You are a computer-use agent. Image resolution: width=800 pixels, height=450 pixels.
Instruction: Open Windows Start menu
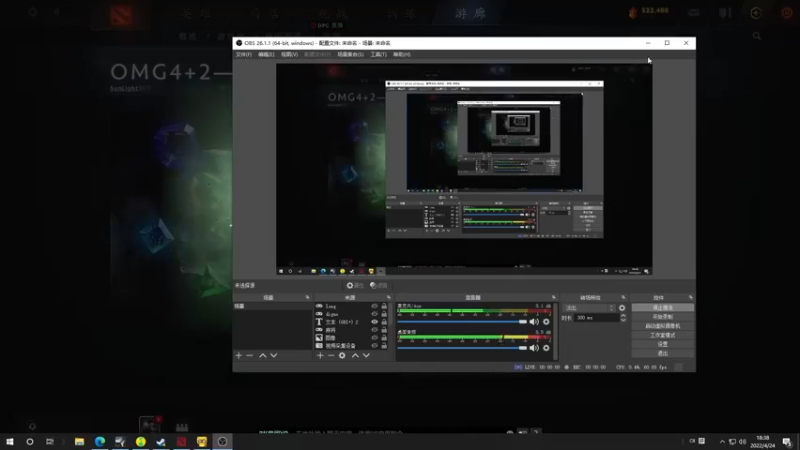10,441
